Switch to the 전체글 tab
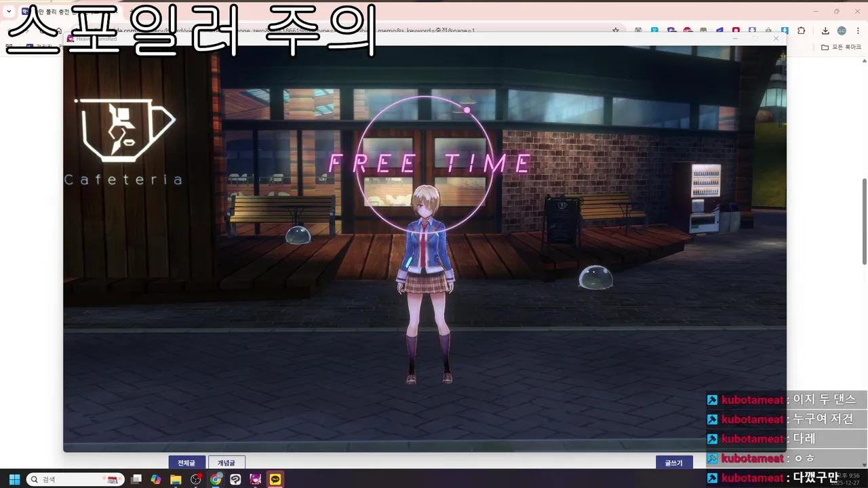This screenshot has width=868, height=488. pos(186,463)
